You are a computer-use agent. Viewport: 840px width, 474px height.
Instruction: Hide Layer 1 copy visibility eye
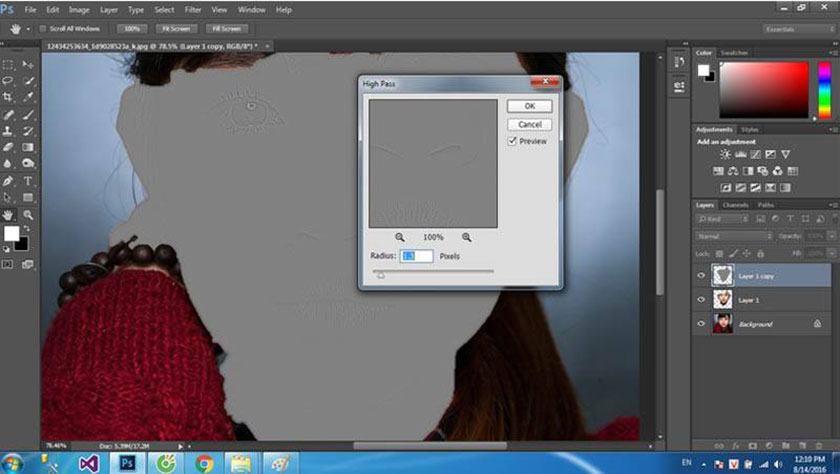(x=701, y=276)
